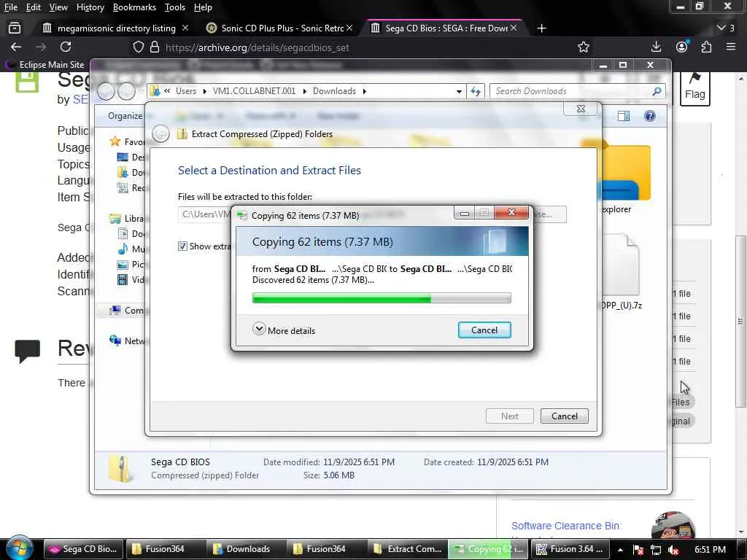
Task: Click Cancel in the Extract wizard
Action: pyautogui.click(x=564, y=416)
